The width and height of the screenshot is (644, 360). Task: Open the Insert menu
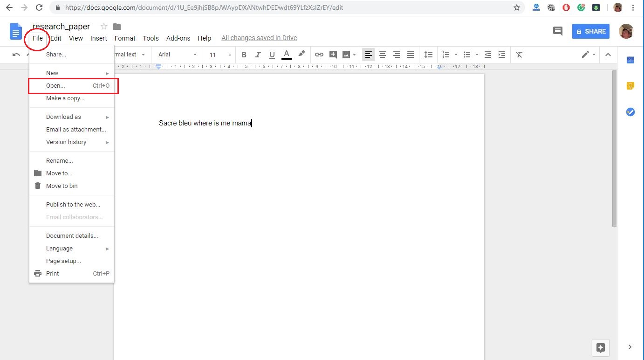pos(99,38)
